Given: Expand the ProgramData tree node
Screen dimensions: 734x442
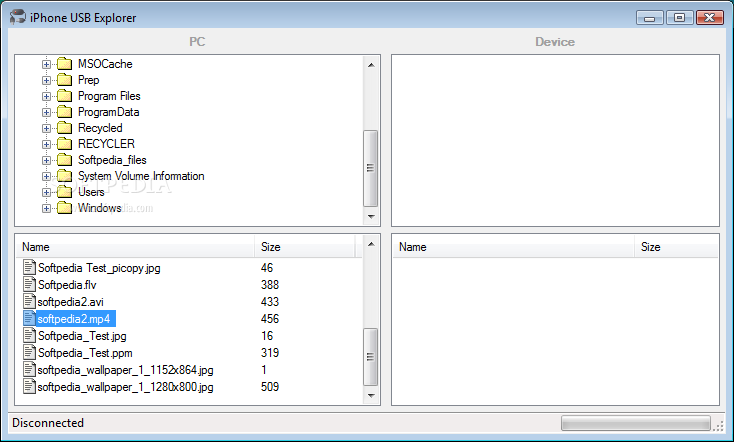Looking at the screenshot, I should [x=46, y=112].
